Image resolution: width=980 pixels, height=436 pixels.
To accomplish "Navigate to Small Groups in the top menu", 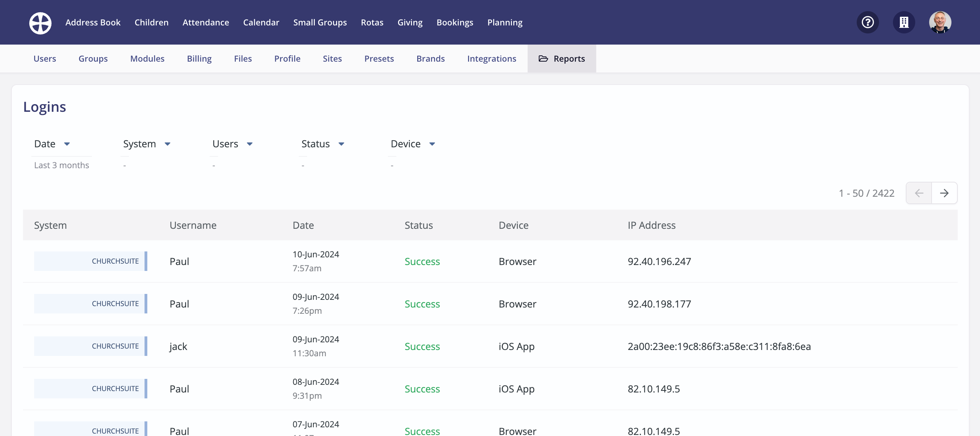I will coord(320,22).
